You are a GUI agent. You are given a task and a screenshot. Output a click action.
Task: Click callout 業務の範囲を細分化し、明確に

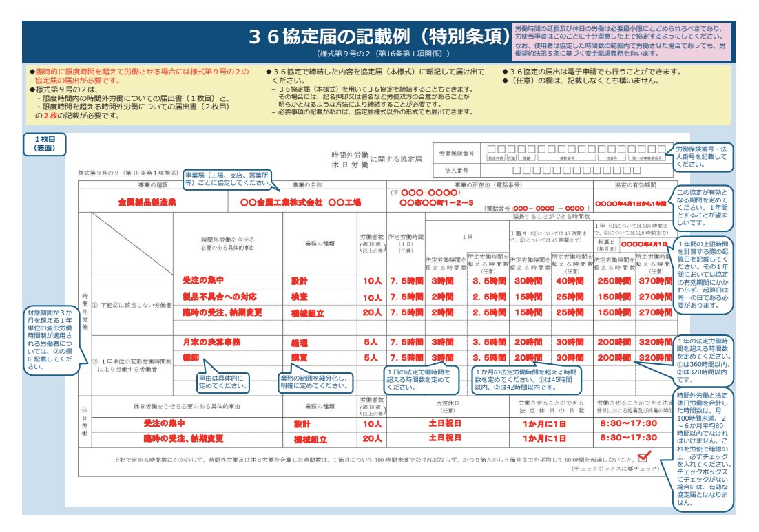pos(315,382)
